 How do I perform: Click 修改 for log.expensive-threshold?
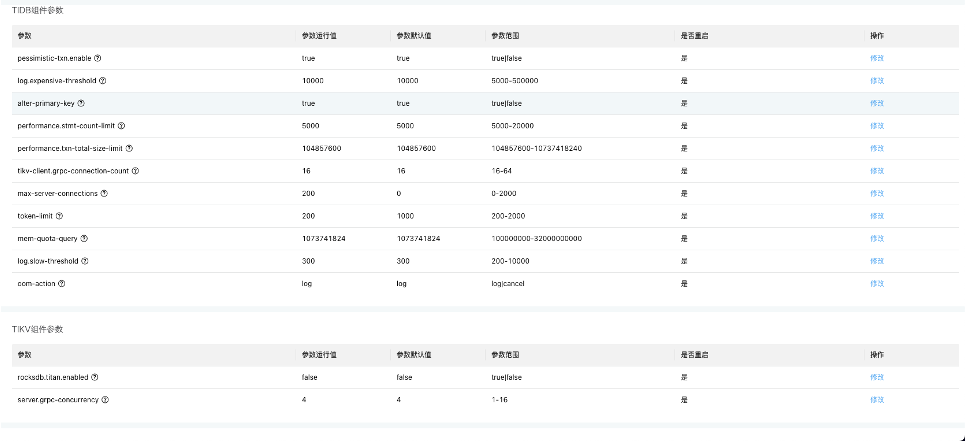click(x=877, y=81)
